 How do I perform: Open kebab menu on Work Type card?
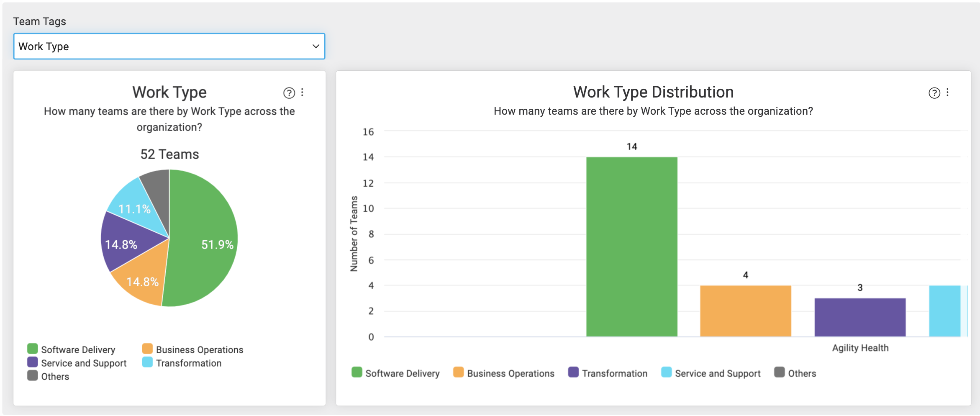point(302,92)
